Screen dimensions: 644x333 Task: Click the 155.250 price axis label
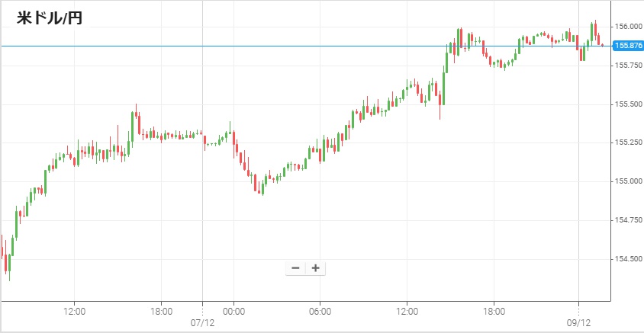click(628, 142)
